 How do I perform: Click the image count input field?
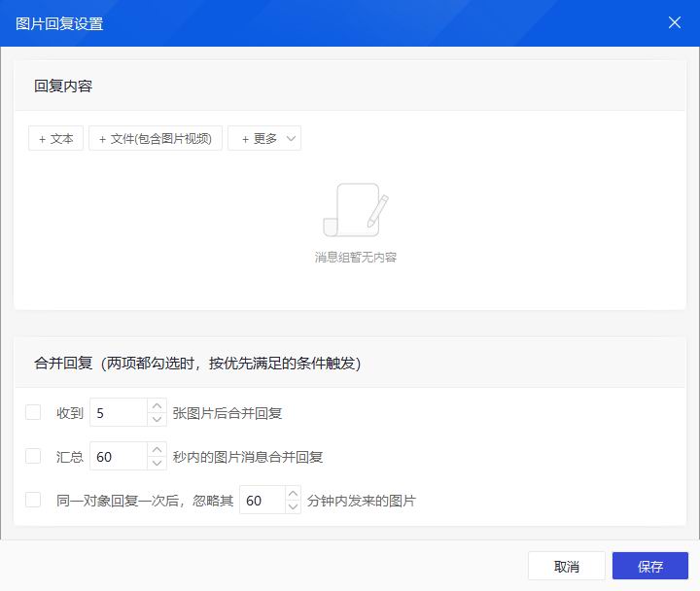coord(118,413)
